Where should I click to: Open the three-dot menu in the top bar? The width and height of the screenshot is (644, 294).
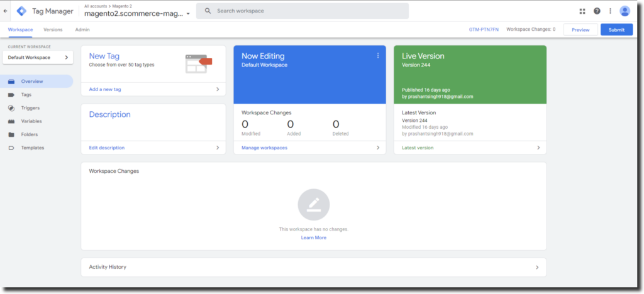[610, 11]
